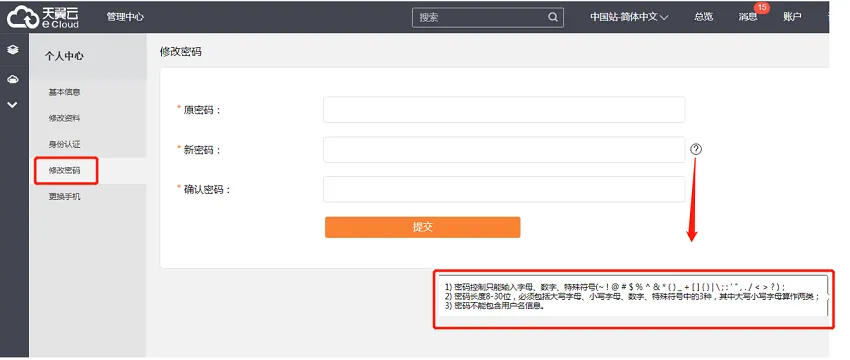Select 身份认证 in sidebar
The width and height of the screenshot is (850, 360).
click(65, 144)
